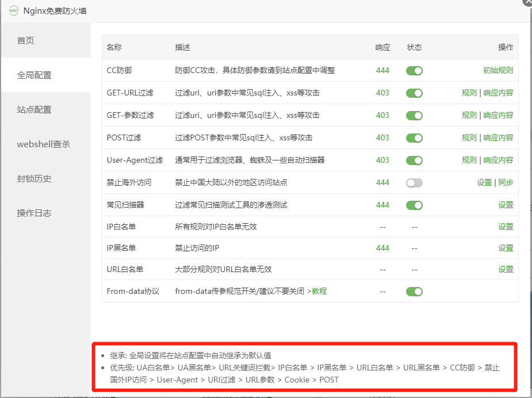This screenshot has width=532, height=398.
Task: Open 响应内容 for GET-参数过滤
Action: (x=498, y=115)
